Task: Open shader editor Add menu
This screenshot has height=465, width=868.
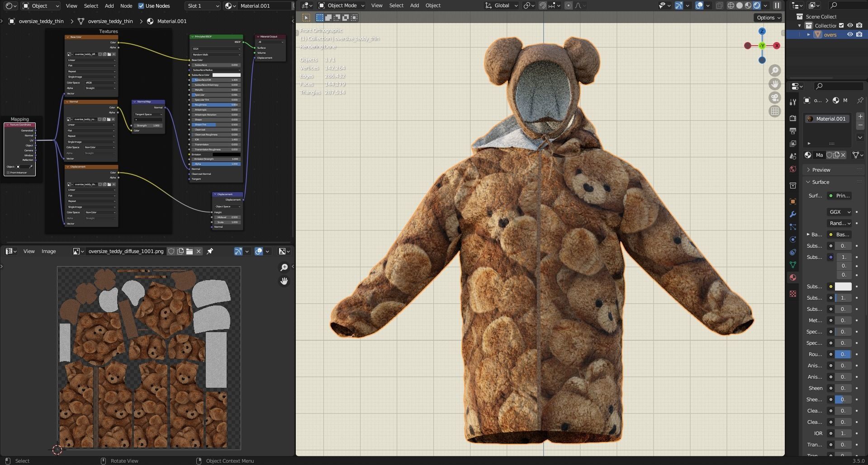Action: [109, 6]
